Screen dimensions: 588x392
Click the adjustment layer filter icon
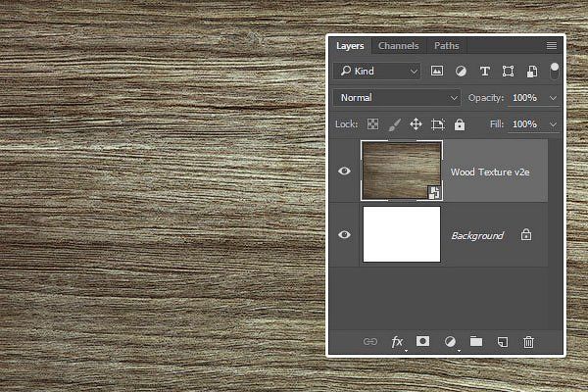tap(461, 72)
